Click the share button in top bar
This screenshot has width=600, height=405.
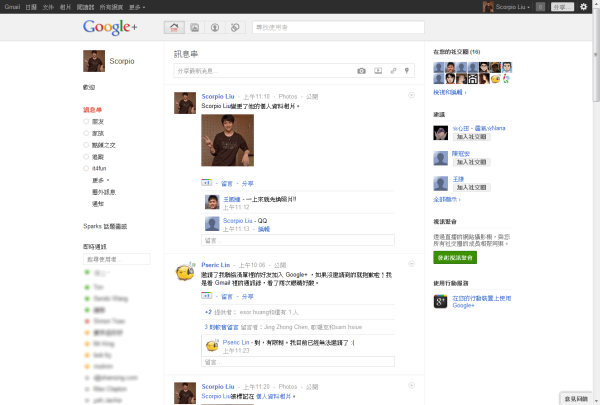(x=562, y=7)
